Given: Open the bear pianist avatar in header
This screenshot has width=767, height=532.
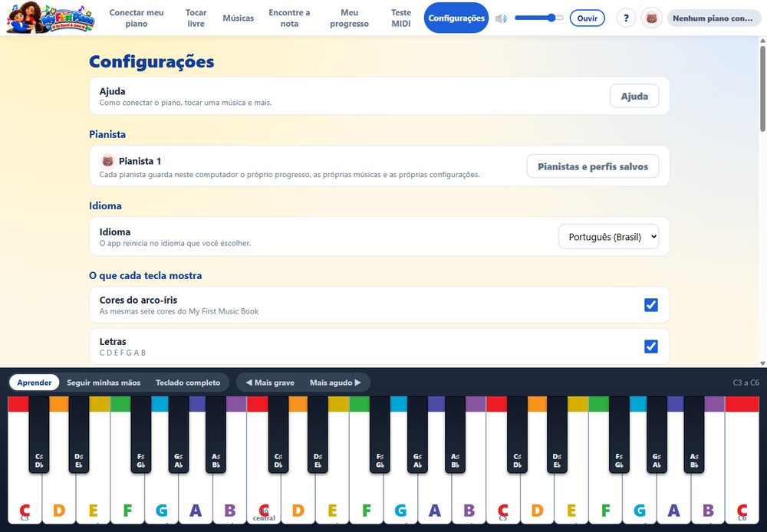Looking at the screenshot, I should [x=651, y=18].
